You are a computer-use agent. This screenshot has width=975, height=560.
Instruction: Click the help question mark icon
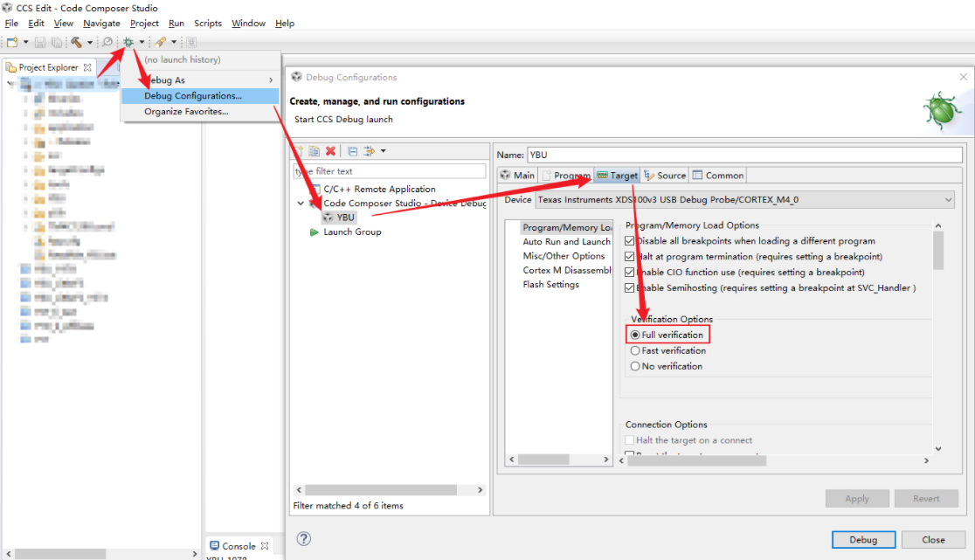303,539
